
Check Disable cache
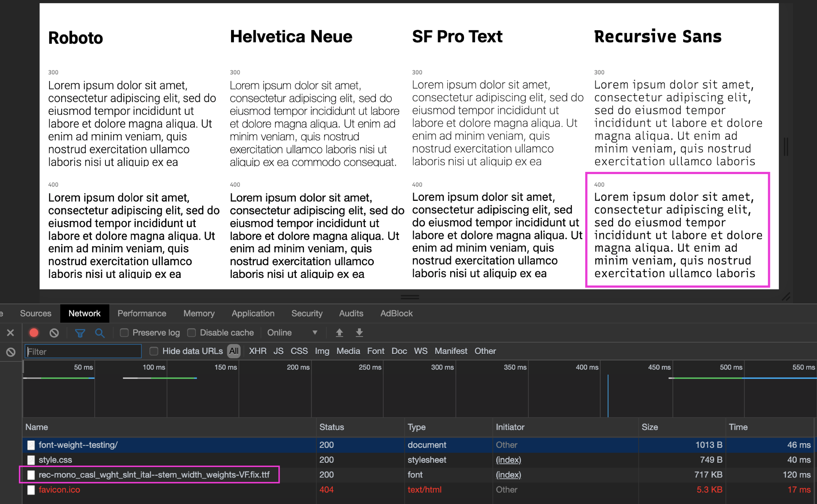[x=192, y=332]
